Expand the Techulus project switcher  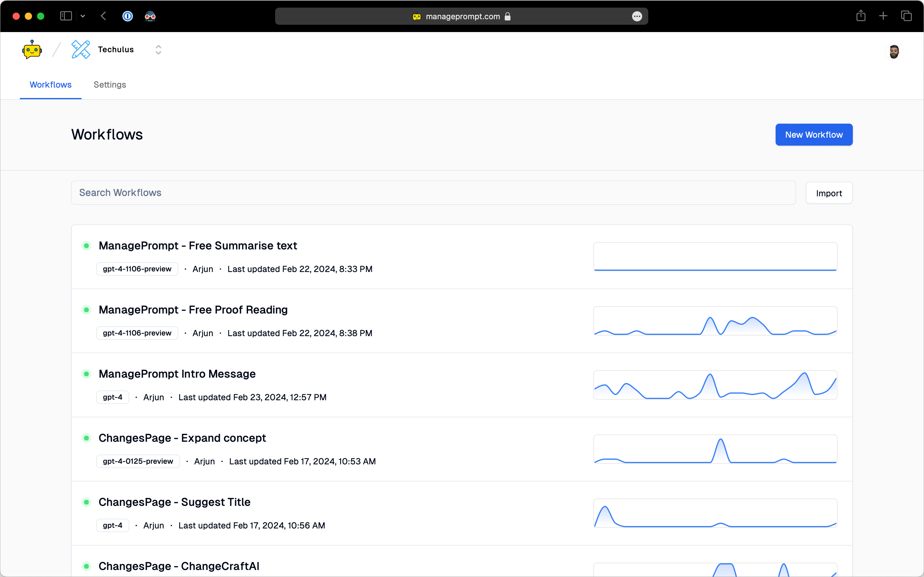tap(158, 49)
